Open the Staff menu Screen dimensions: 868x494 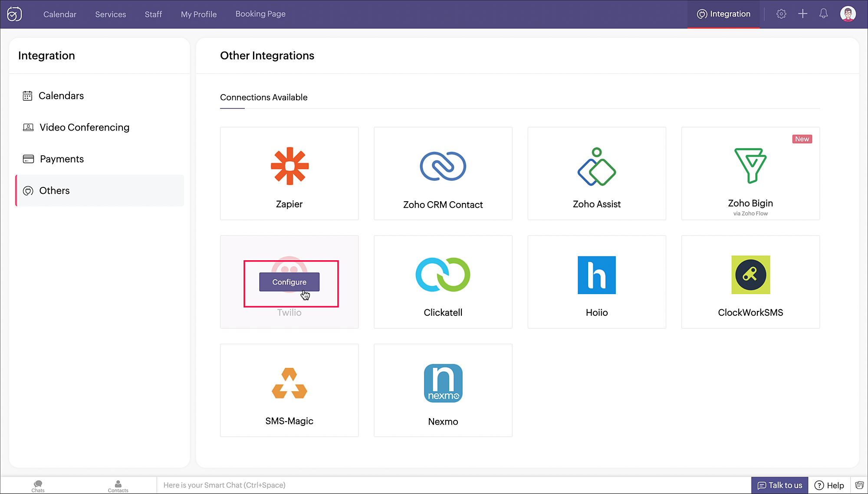click(x=153, y=14)
